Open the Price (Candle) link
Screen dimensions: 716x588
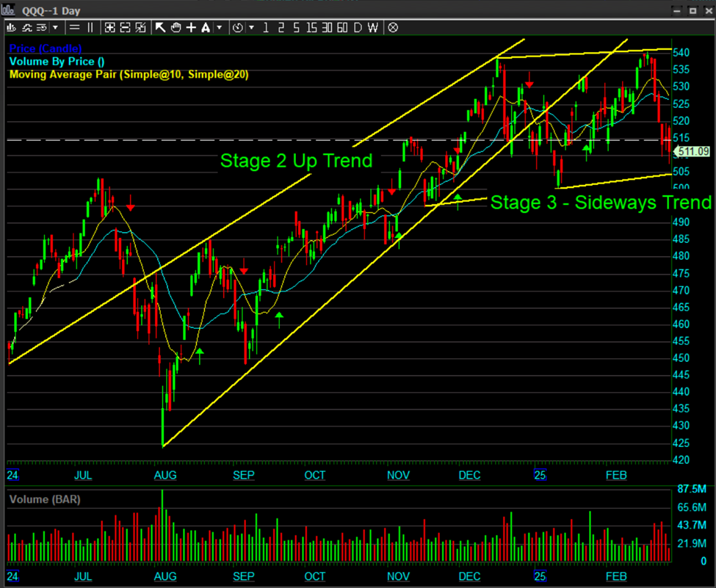coord(45,48)
